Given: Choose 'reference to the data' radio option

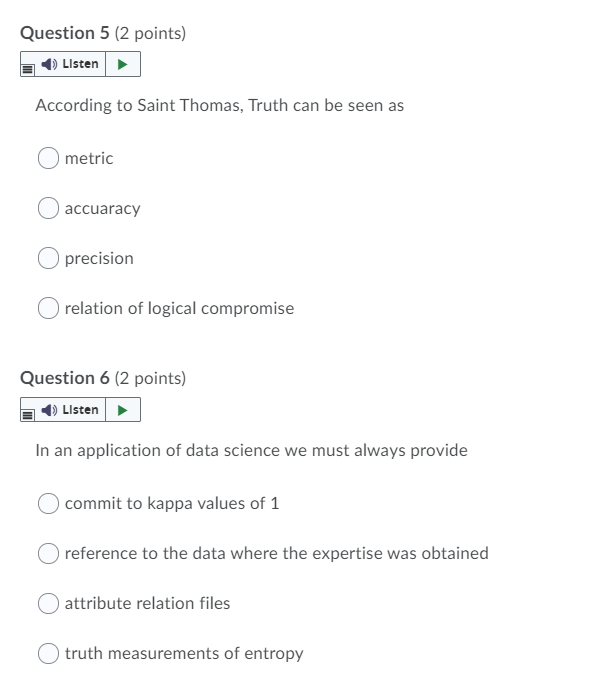Looking at the screenshot, I should [x=49, y=553].
